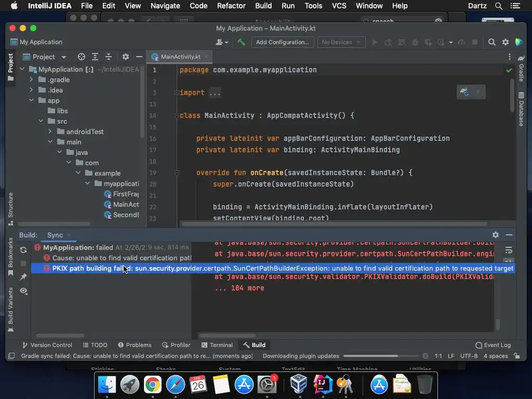Click the Build hammer icon in toolbar
532x399 pixels.
tap(241, 42)
